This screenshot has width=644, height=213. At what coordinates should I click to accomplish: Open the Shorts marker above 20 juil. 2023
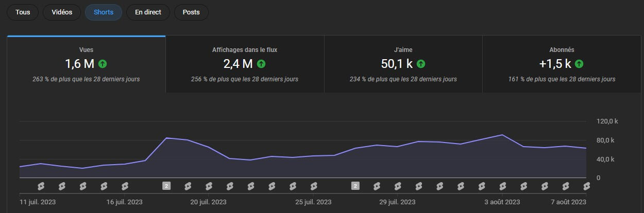(209, 186)
